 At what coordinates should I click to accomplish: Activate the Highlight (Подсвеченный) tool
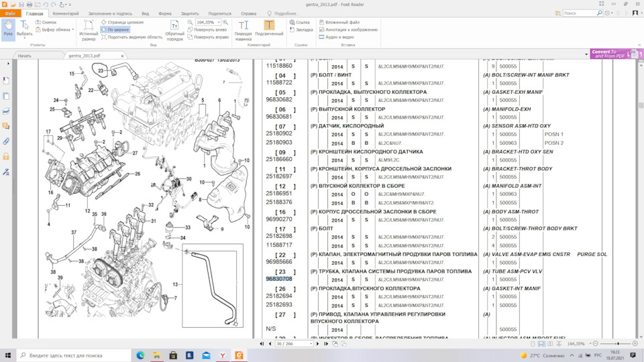(269, 29)
